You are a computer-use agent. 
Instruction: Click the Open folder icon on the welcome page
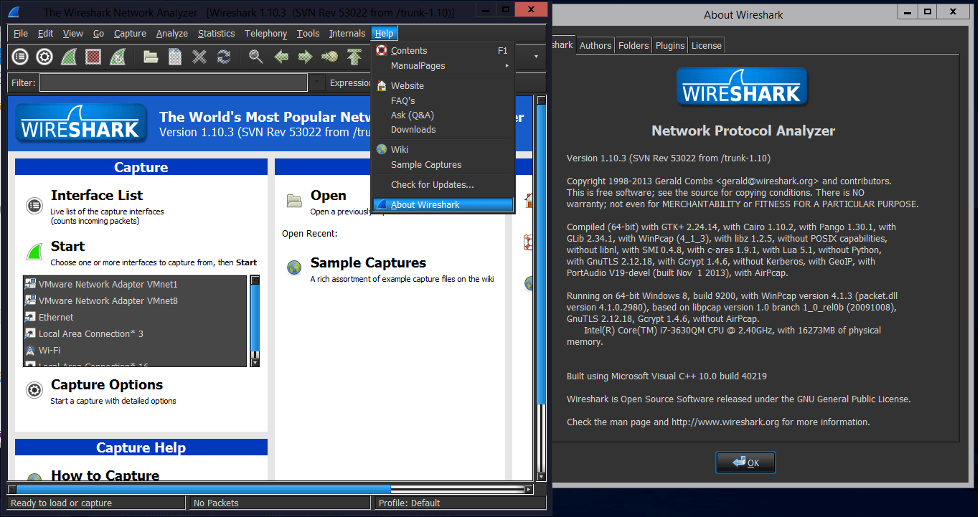pos(294,201)
